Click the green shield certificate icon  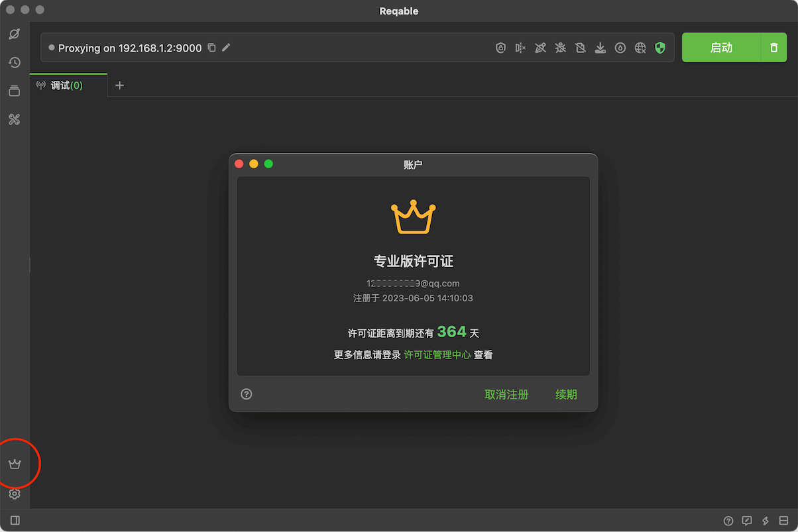660,48
